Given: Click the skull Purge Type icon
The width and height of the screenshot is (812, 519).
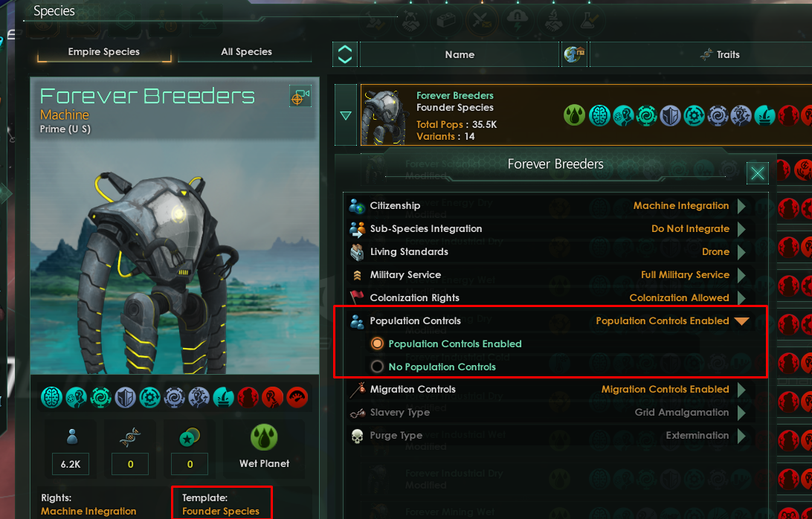Looking at the screenshot, I should point(358,436).
